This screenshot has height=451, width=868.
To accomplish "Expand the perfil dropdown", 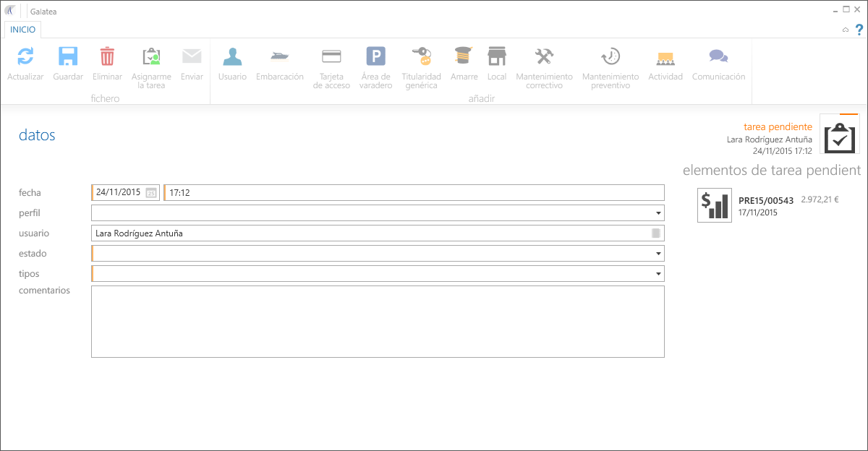I will point(658,213).
